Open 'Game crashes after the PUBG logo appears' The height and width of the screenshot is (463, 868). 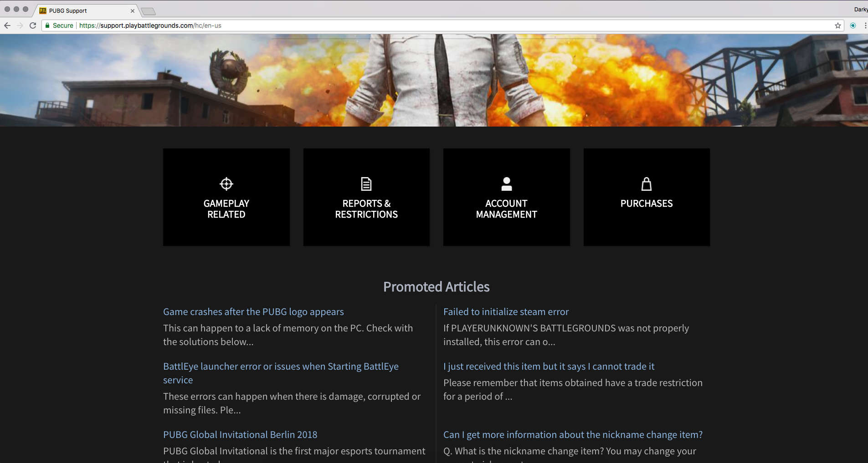(x=253, y=312)
